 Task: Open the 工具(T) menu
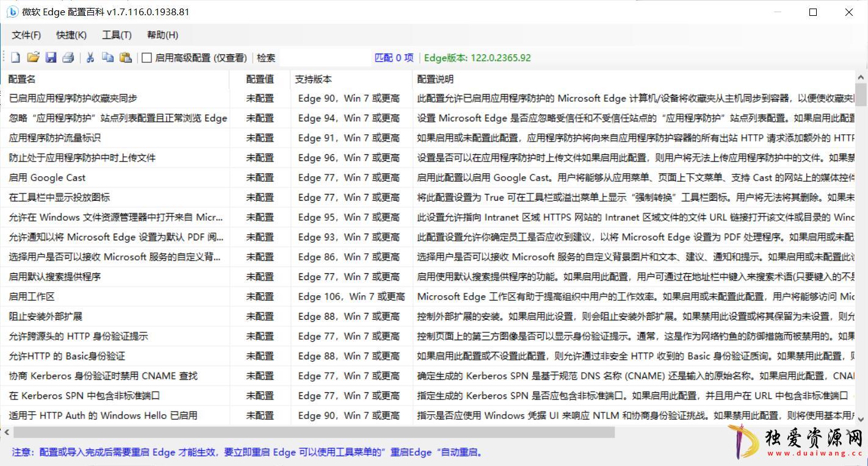[117, 35]
